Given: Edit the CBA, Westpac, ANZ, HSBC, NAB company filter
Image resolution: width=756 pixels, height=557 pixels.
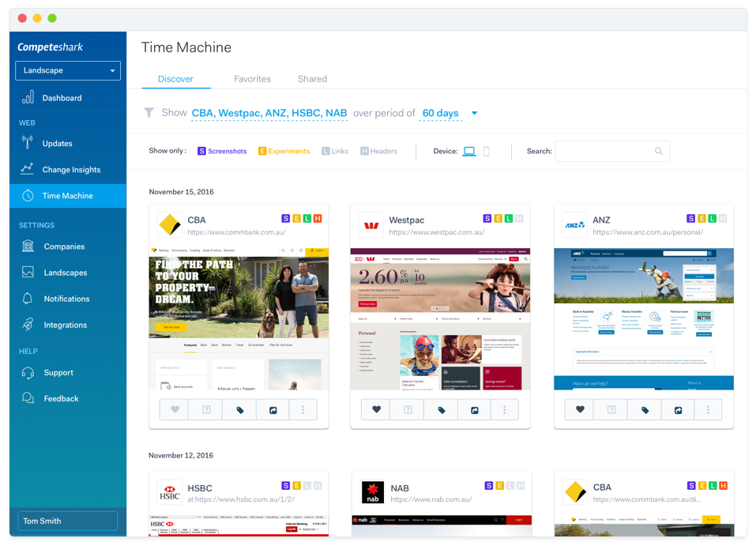Looking at the screenshot, I should pos(269,113).
